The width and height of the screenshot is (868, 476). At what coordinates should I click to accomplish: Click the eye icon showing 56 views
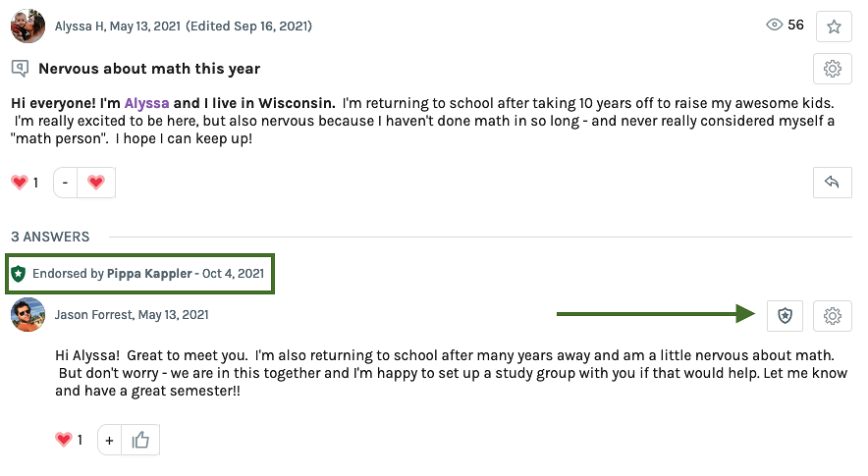click(774, 26)
